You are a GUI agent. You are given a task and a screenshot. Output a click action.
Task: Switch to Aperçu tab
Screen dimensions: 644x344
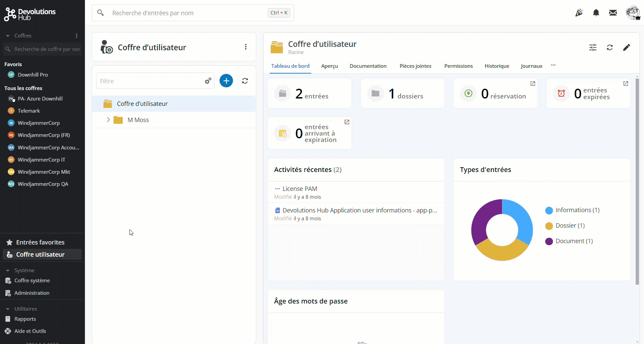point(329,66)
